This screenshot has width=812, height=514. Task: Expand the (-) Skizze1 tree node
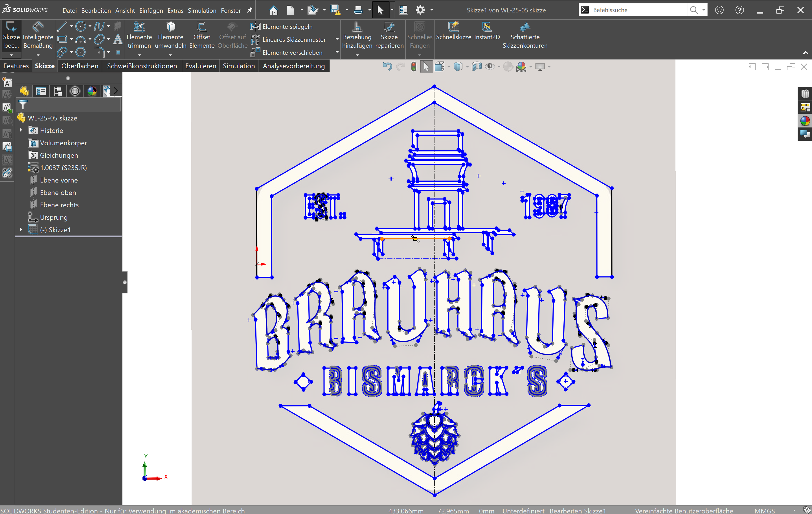[21, 229]
